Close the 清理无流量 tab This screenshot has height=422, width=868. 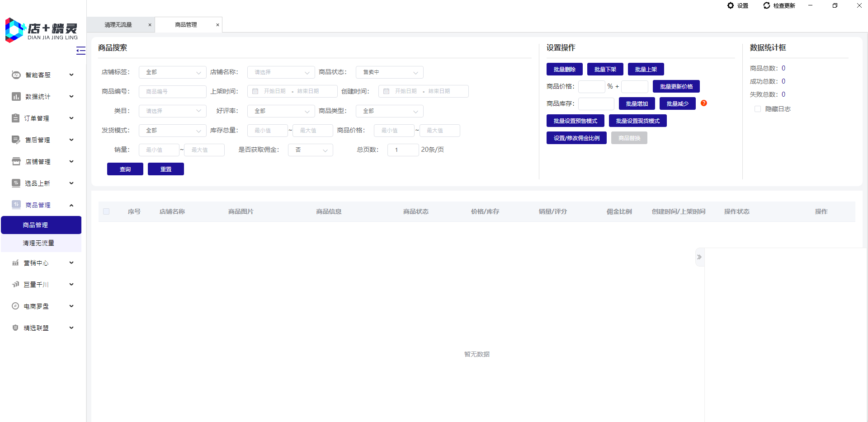click(x=150, y=25)
